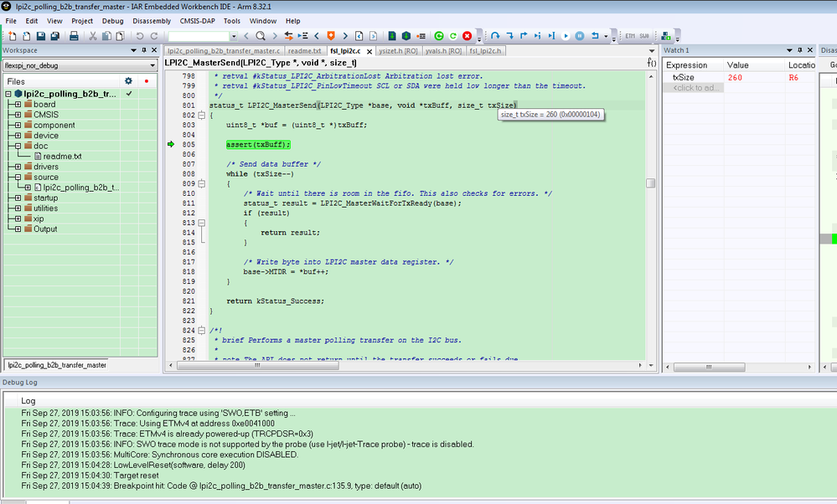Viewport: 837px width, 504px height.
Task: Switch to the fsl_lpi2c.h tab
Action: pos(485,51)
